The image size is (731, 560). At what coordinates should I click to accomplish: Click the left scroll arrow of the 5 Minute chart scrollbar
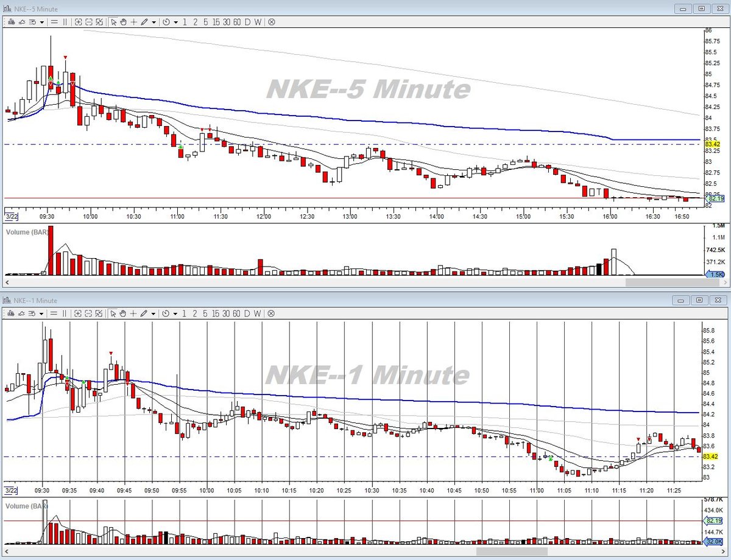pyautogui.click(x=9, y=282)
